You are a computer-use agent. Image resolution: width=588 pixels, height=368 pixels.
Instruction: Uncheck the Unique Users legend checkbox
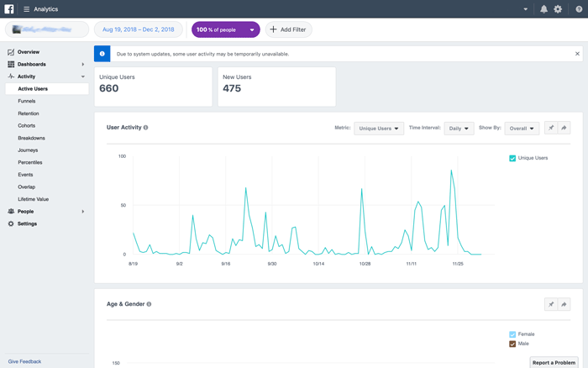coord(512,158)
